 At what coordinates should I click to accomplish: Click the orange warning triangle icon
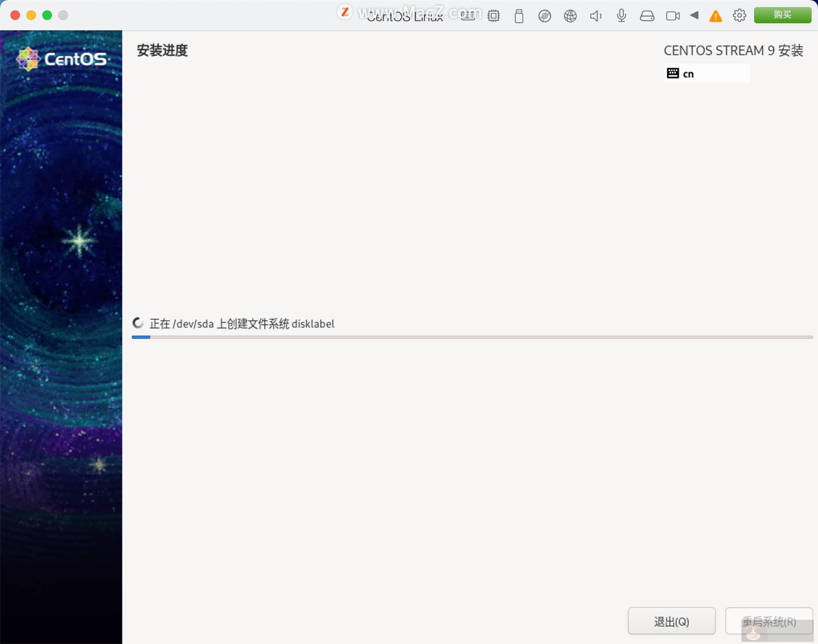[715, 16]
